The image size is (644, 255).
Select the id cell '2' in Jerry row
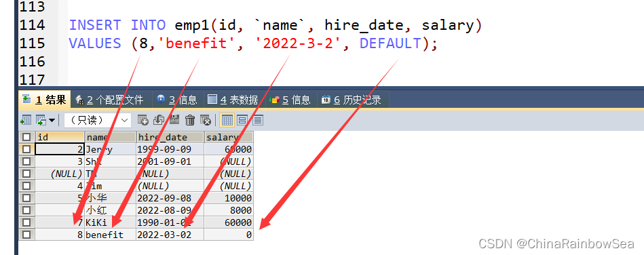(x=60, y=149)
